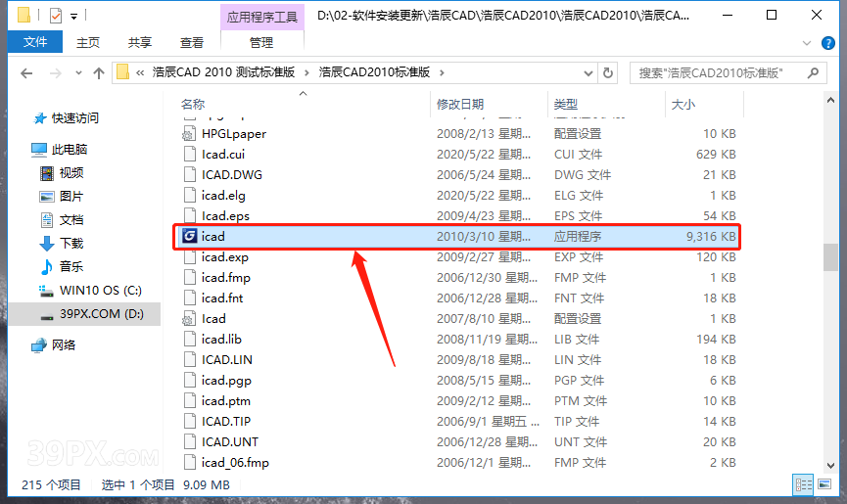Click the folder icon in title bar
847x504 pixels.
click(24, 15)
